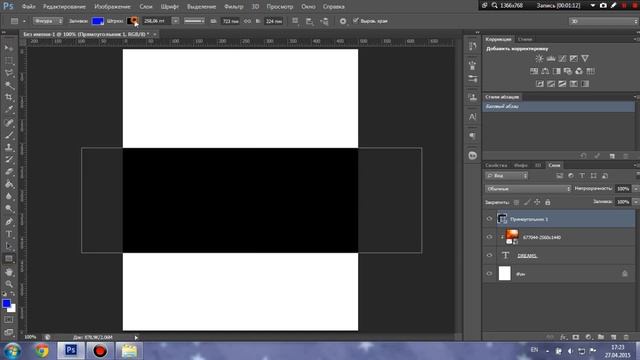Toggle link width and height

tap(247, 21)
